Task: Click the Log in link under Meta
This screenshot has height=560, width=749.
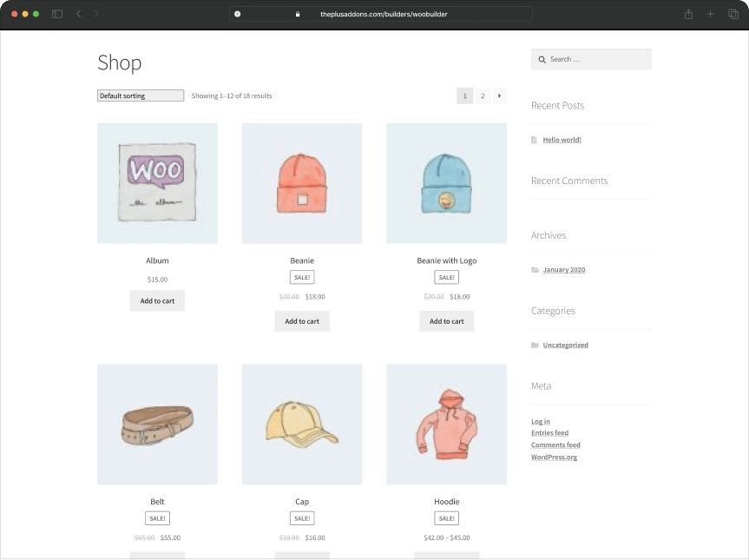Action: pyautogui.click(x=540, y=421)
